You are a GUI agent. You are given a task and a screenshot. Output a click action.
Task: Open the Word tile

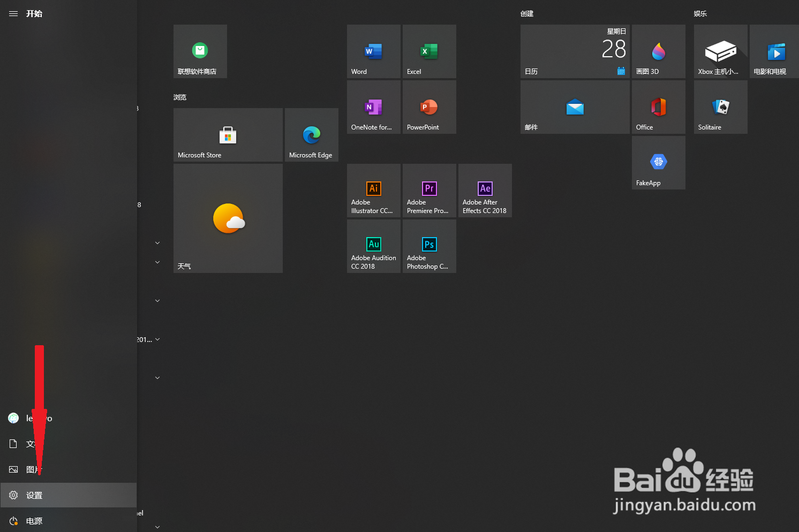click(374, 51)
